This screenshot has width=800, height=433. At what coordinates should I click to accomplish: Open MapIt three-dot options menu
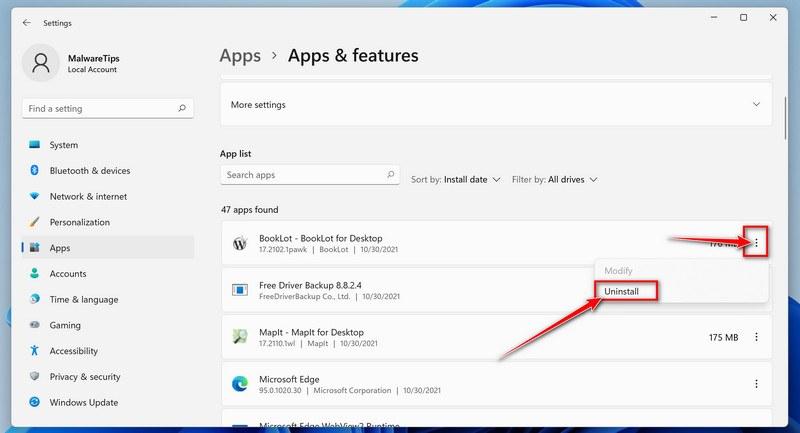[x=756, y=337]
